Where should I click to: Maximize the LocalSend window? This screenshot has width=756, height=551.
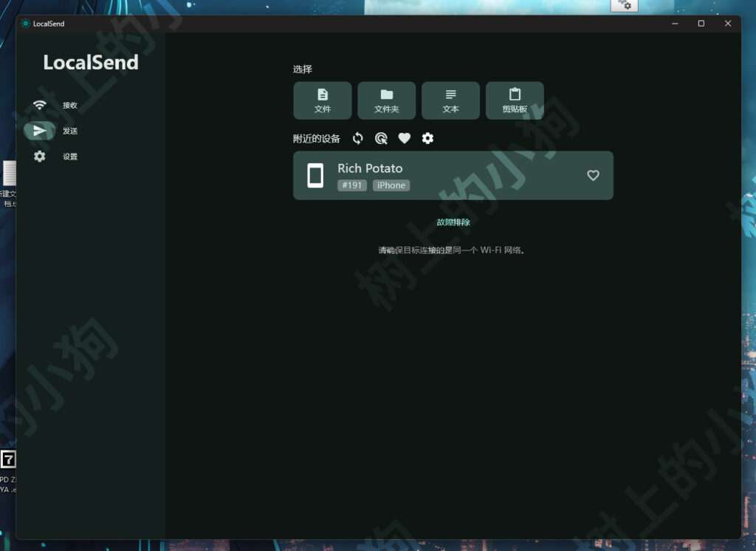pos(701,24)
